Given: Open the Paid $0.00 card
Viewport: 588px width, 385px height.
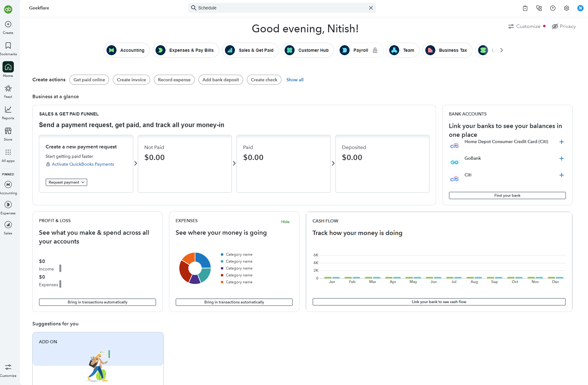Looking at the screenshot, I should point(284,164).
